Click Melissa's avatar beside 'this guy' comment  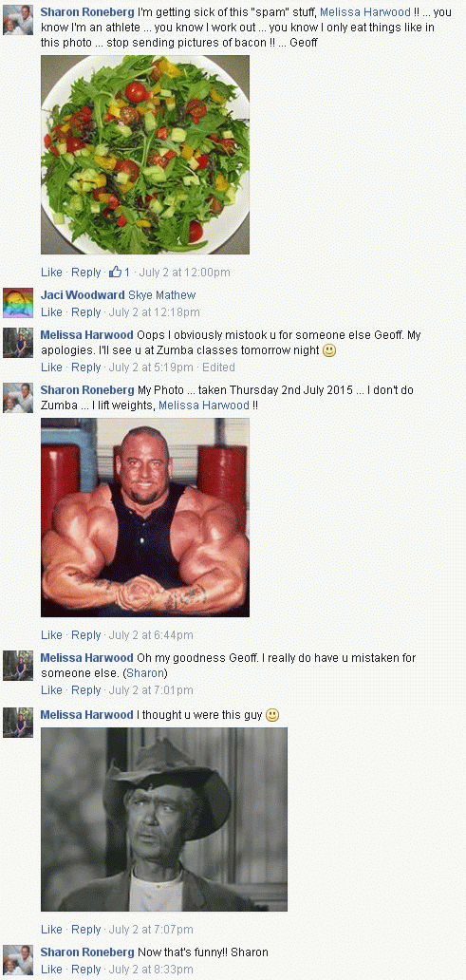(x=17, y=722)
